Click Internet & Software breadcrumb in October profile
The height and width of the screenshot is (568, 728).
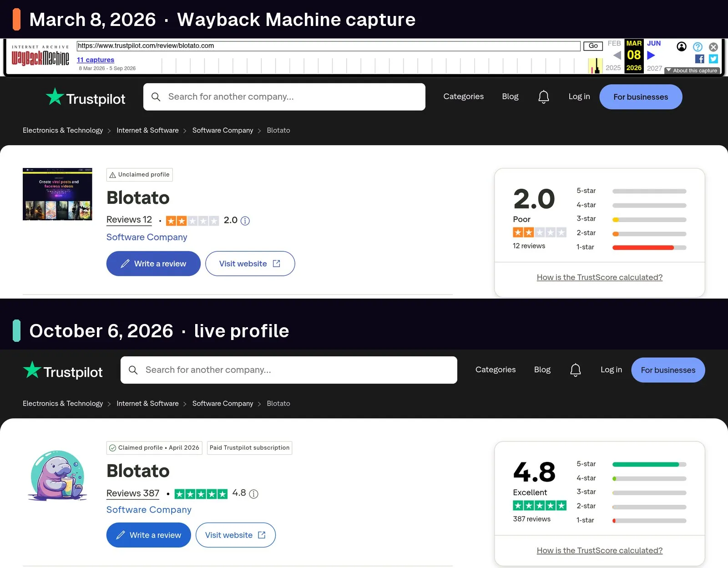tap(147, 403)
